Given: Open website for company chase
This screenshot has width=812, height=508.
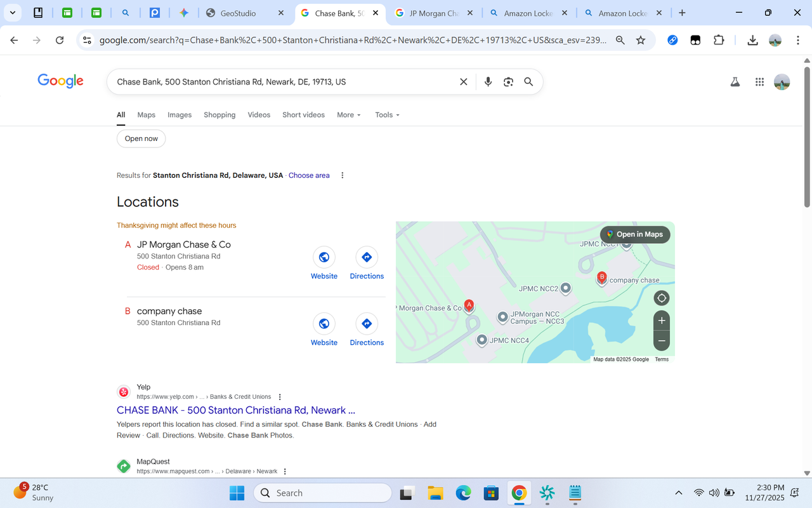Looking at the screenshot, I should coord(324,330).
